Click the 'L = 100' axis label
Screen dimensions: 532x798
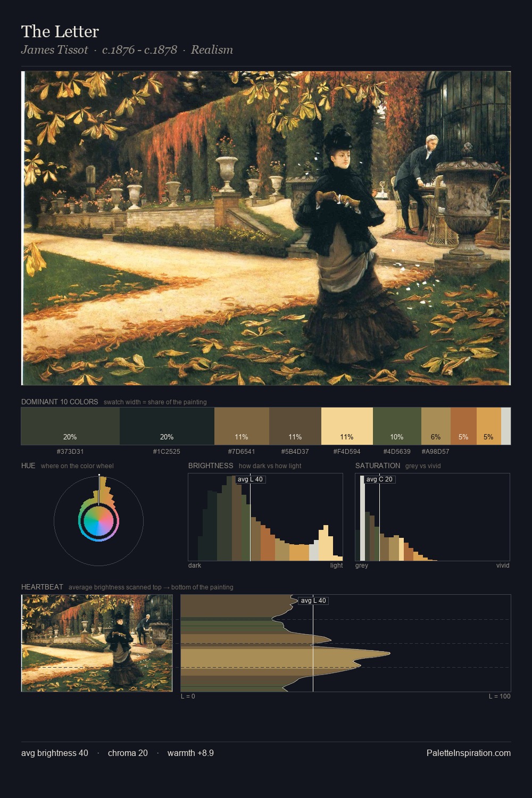click(500, 696)
